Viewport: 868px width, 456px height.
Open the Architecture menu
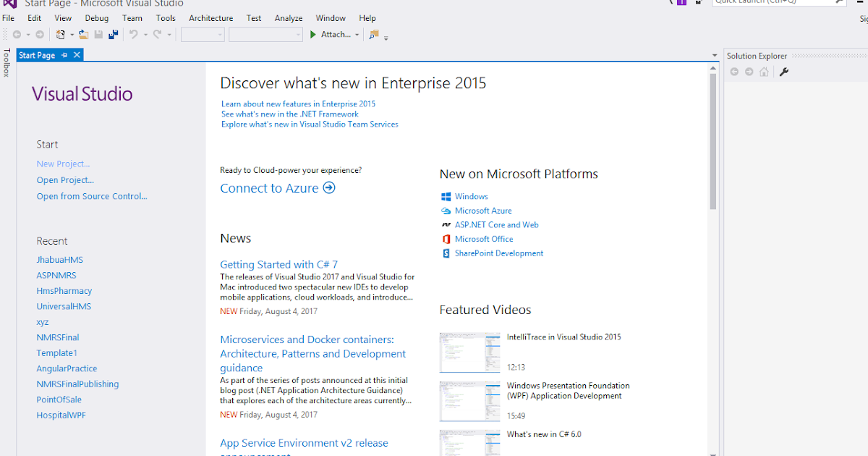[x=210, y=18]
